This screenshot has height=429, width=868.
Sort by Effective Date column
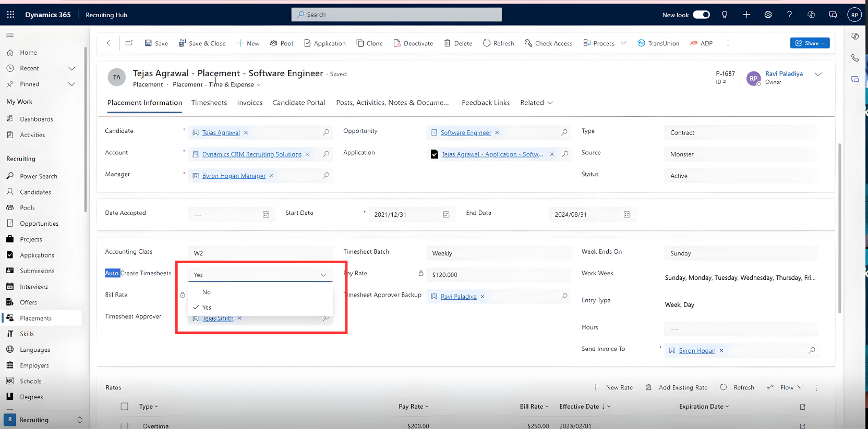[x=584, y=407]
